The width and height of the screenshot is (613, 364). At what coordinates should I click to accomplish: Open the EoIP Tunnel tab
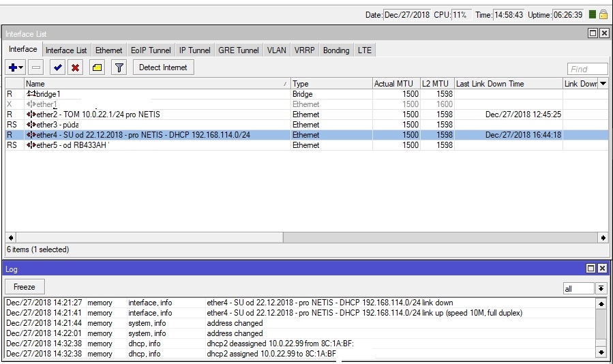point(151,50)
